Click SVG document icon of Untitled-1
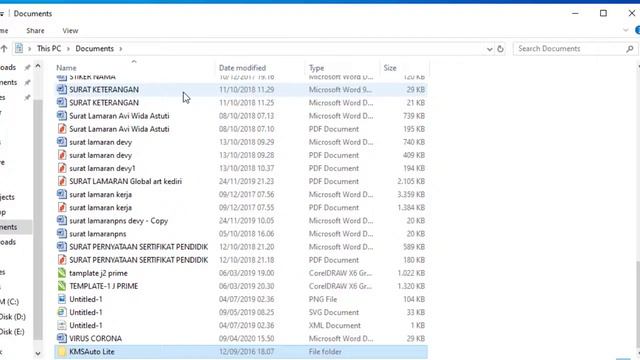The width and height of the screenshot is (640, 360). [x=62, y=312]
